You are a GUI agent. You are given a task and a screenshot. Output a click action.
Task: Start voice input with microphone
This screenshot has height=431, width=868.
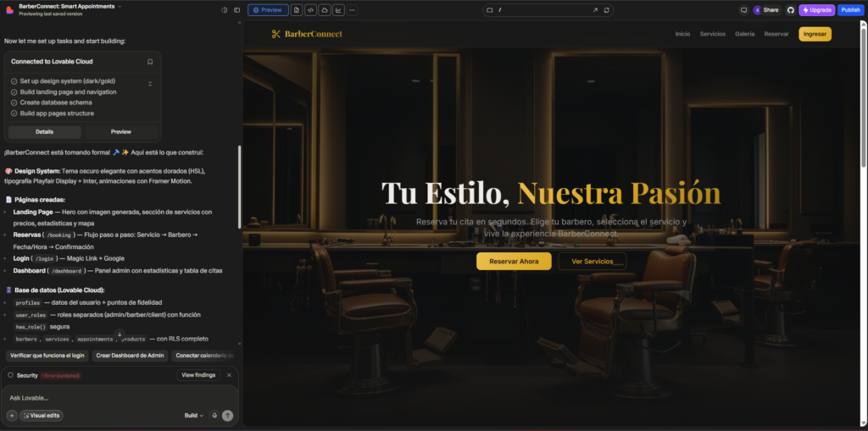[x=214, y=416]
